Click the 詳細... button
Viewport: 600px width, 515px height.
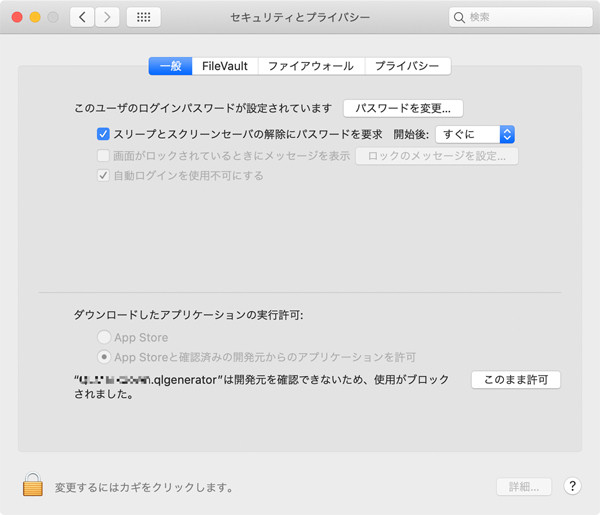point(524,487)
